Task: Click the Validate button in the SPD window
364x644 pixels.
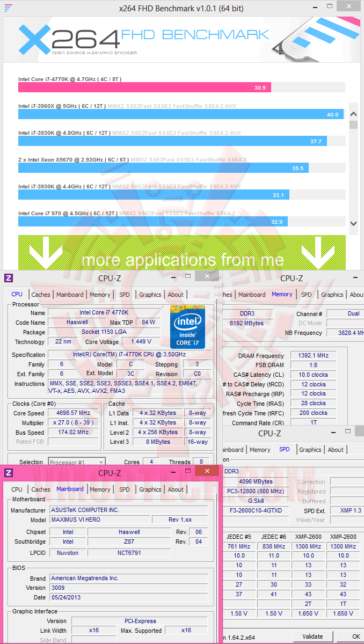Action: [x=312, y=636]
